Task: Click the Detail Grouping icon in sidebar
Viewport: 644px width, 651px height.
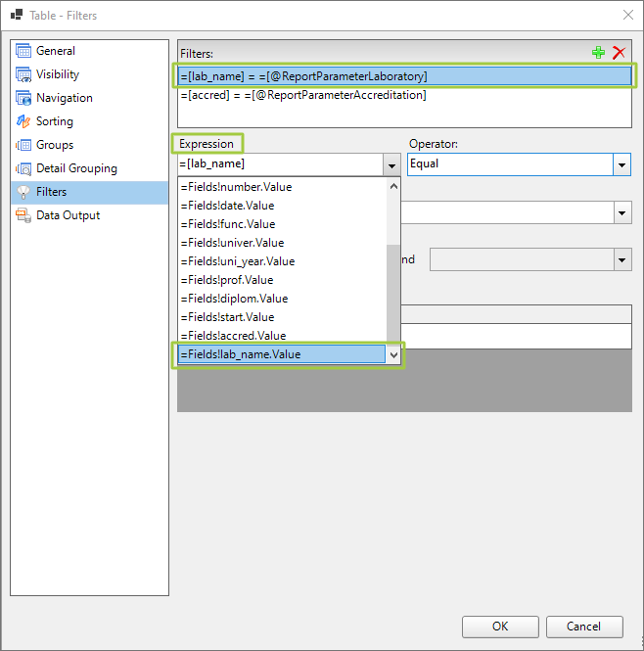Action: pyautogui.click(x=23, y=168)
